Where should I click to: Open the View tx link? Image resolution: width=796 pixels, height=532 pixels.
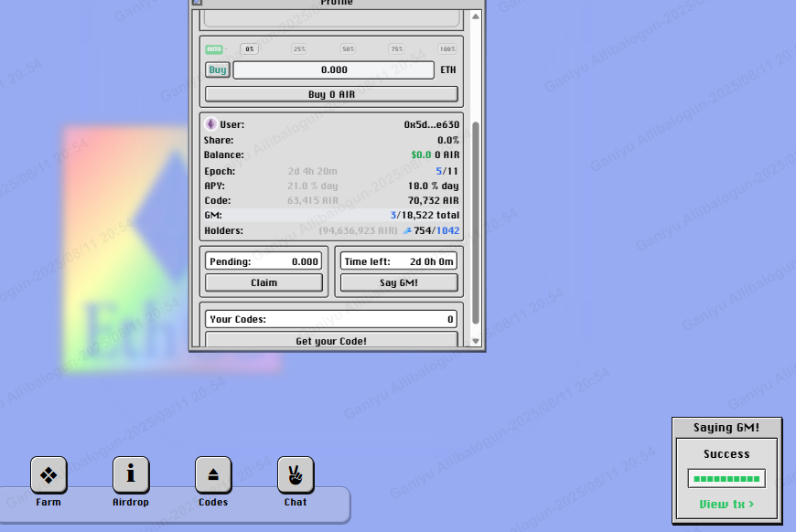pyautogui.click(x=726, y=504)
